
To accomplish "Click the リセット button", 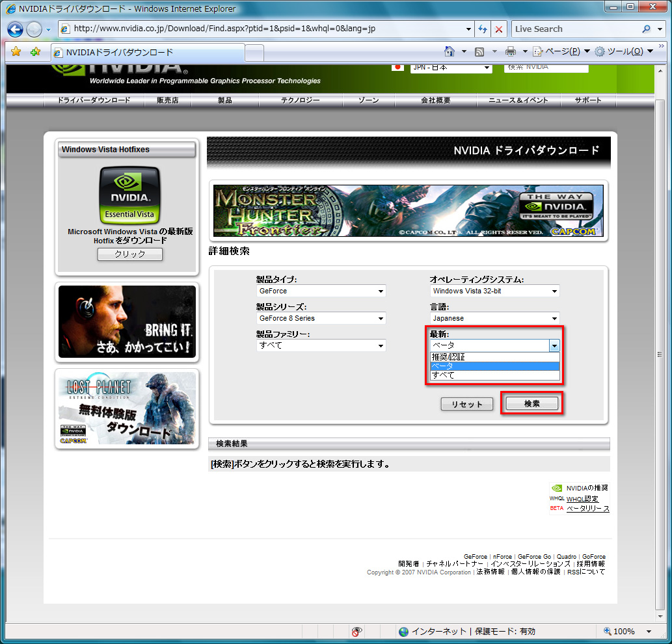I will [x=466, y=404].
